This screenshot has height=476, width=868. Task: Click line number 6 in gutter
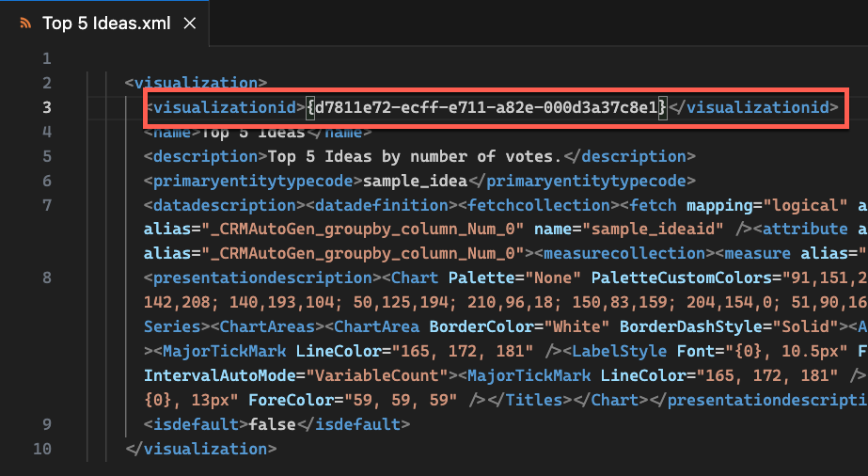pyautogui.click(x=46, y=181)
